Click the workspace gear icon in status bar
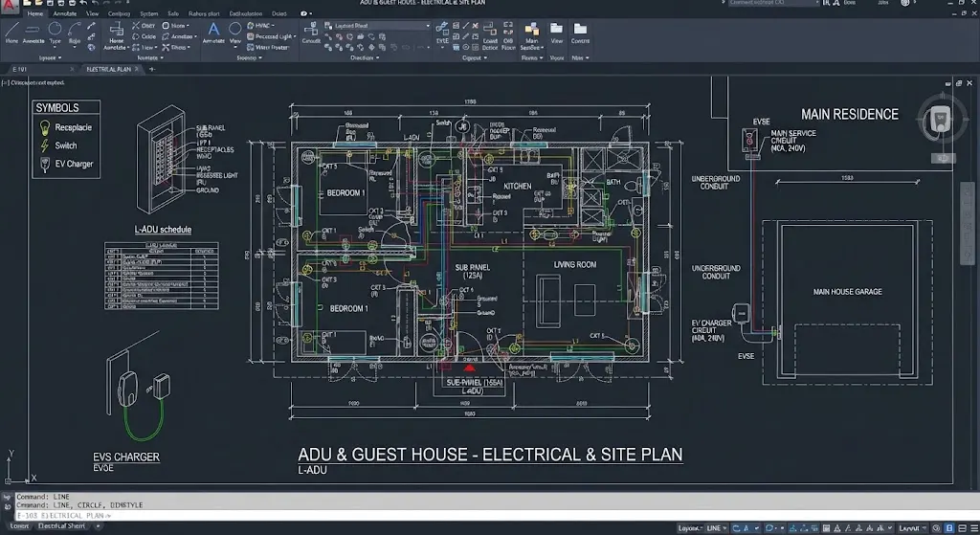This screenshot has height=535, width=980. (x=937, y=528)
